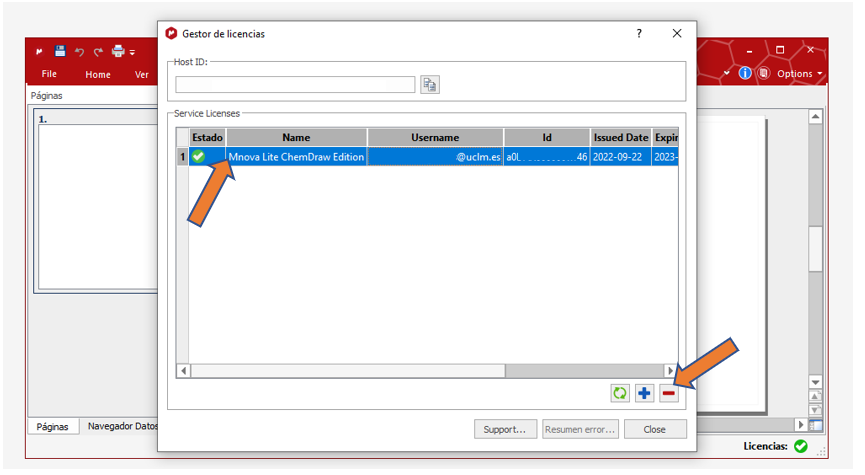Image resolution: width=865 pixels, height=475 pixels.
Task: Click the Licencias: status bar label
Action: click(765, 446)
